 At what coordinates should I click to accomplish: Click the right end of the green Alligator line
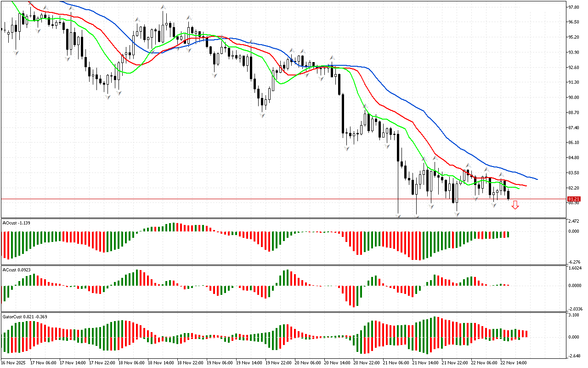[518, 188]
